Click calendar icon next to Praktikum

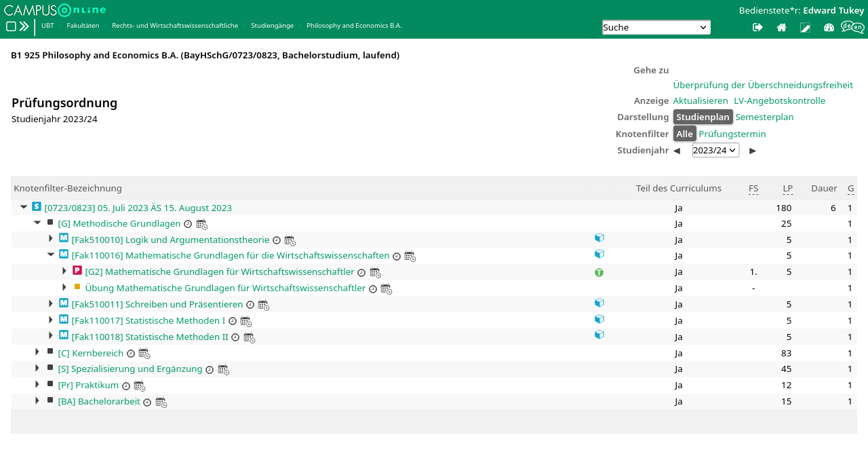[x=139, y=386]
